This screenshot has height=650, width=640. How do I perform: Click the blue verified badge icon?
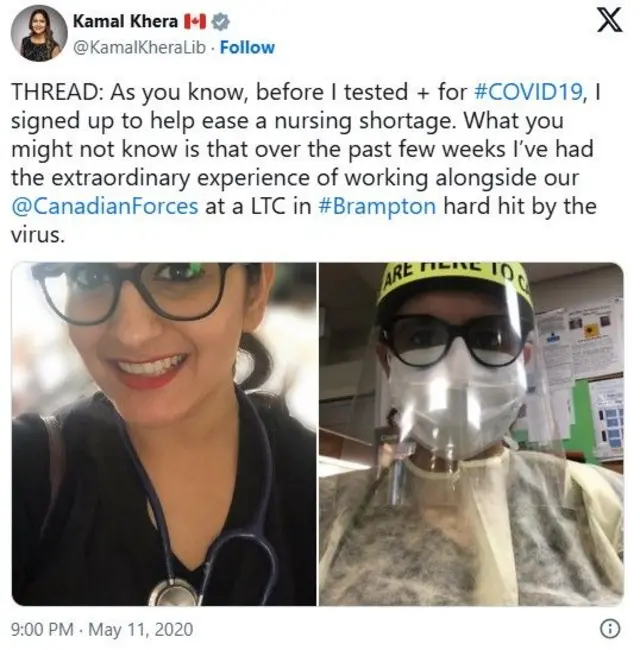(220, 22)
